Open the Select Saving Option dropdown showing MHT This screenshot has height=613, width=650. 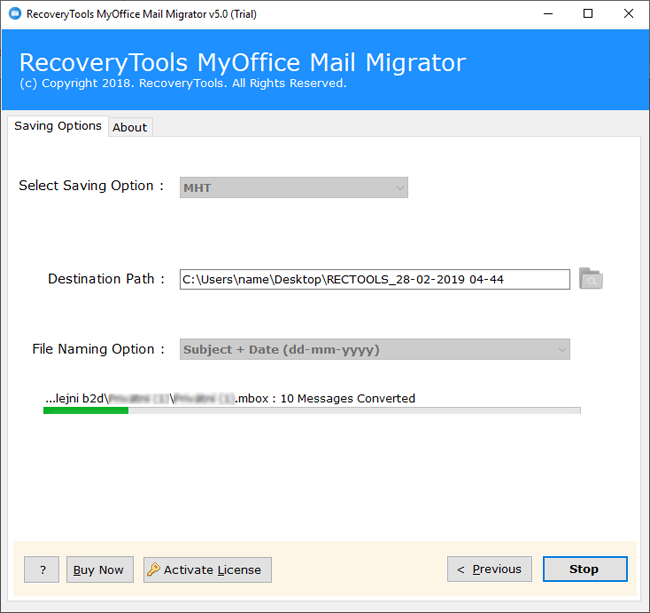293,187
